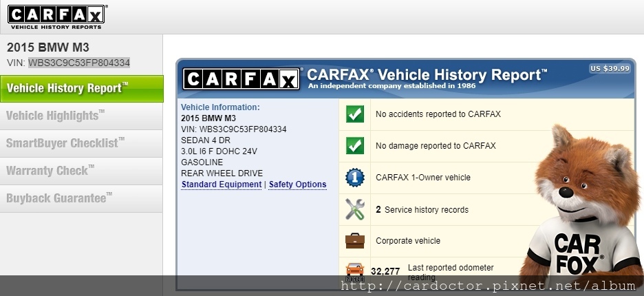Click the US $39.99 price badge
Viewport: 644px width, 296px height.
[610, 69]
